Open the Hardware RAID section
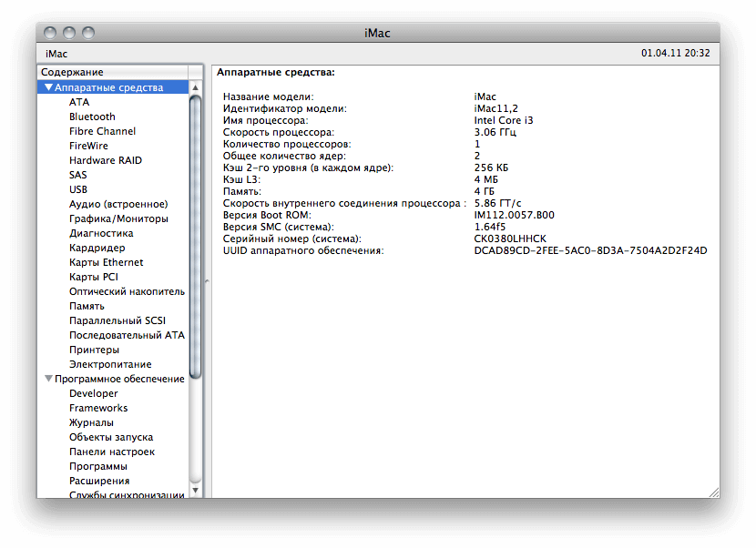 [x=105, y=160]
